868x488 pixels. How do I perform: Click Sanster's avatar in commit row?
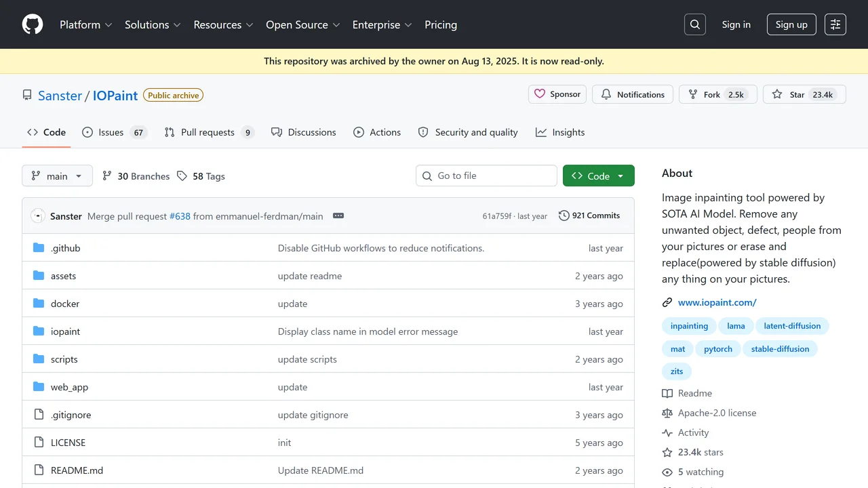coord(38,216)
